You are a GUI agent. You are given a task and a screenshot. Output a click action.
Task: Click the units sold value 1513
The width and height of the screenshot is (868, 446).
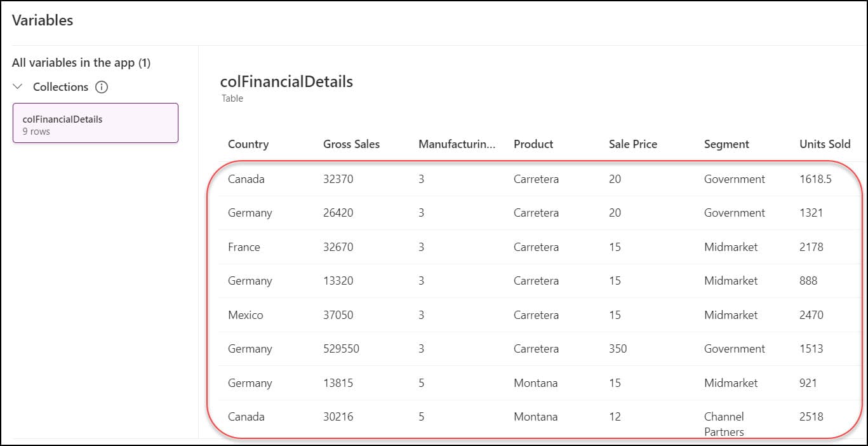pos(811,349)
